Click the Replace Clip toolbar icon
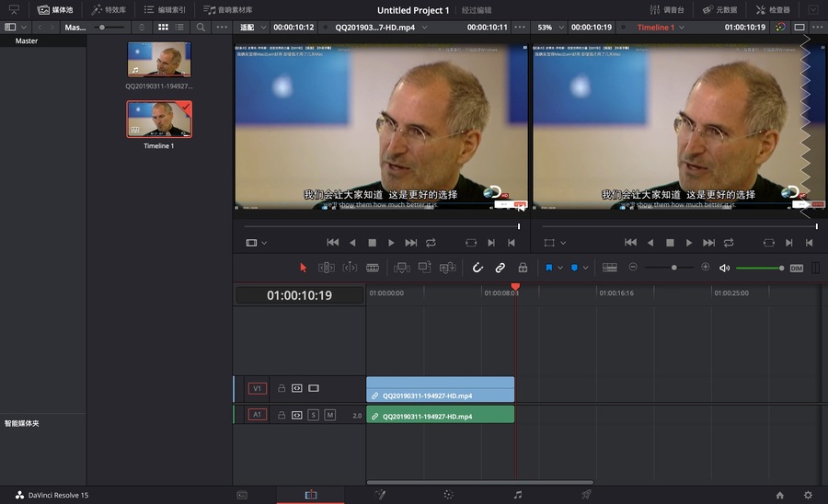The image size is (828, 504). pos(448,268)
